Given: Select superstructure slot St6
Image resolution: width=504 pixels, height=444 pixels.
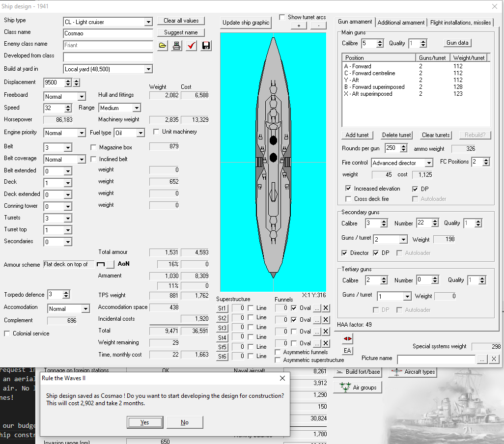Looking at the screenshot, I should (x=222, y=357).
